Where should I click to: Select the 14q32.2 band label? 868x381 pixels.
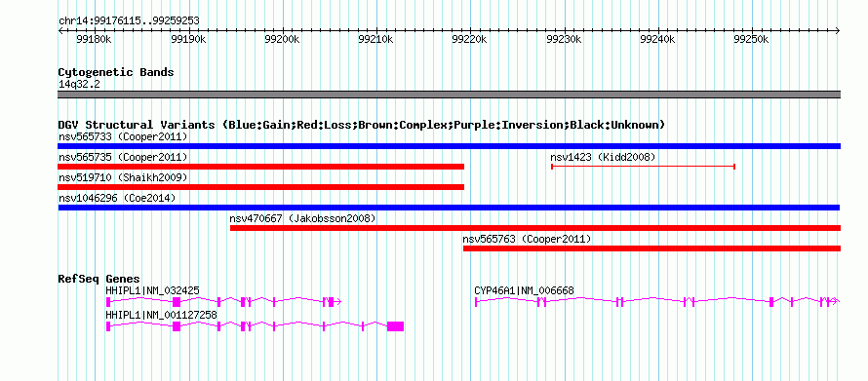[x=79, y=85]
